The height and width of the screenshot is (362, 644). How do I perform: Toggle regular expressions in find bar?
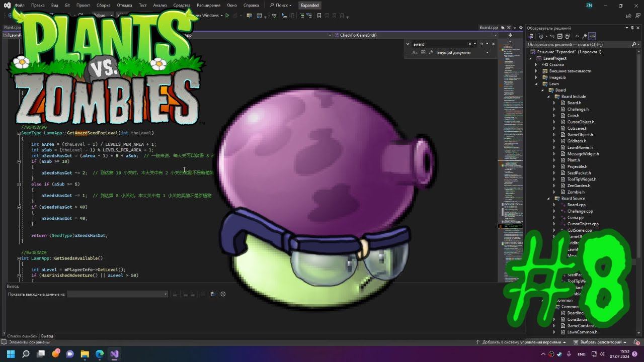(431, 52)
